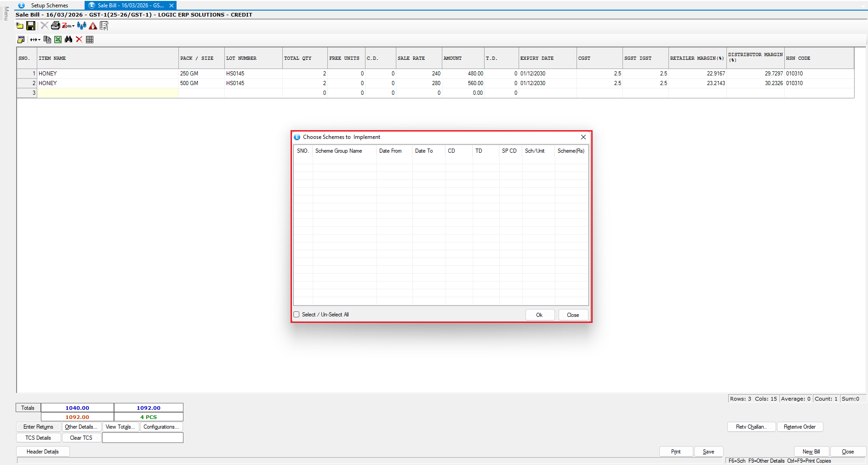Click the empty item name cell in row 3

pyautogui.click(x=108, y=93)
